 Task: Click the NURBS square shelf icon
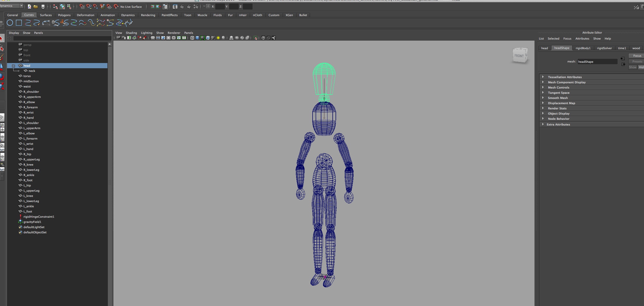(19, 23)
